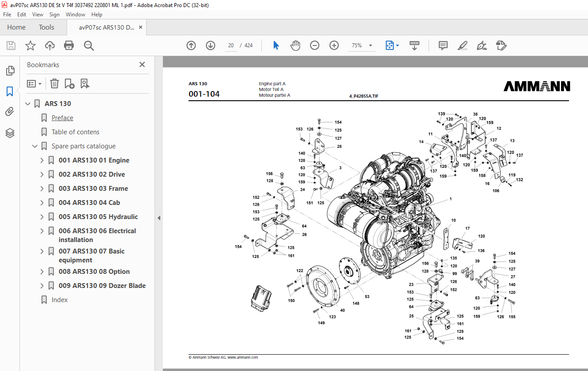
Task: Switch to the Tools tab
Action: [x=46, y=27]
